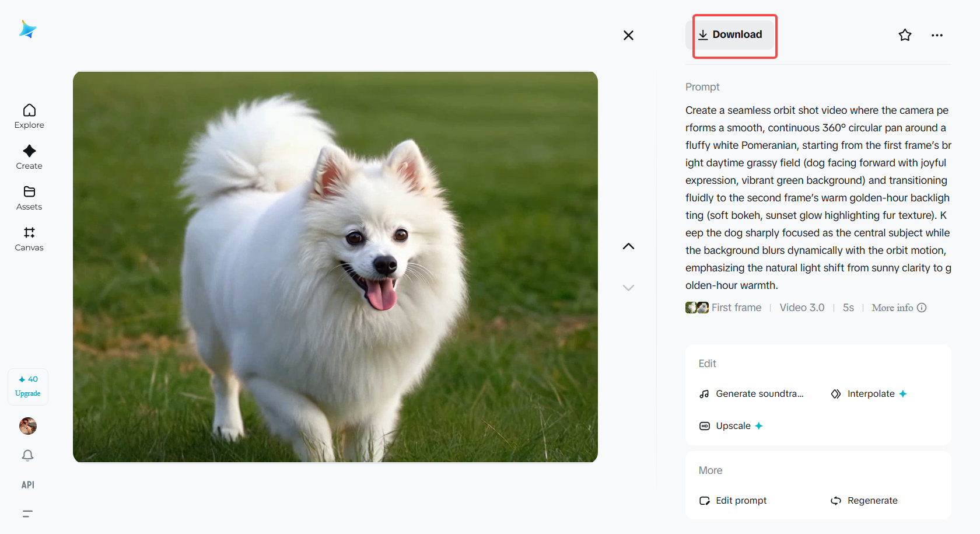Click More info link
980x534 pixels.
point(898,308)
